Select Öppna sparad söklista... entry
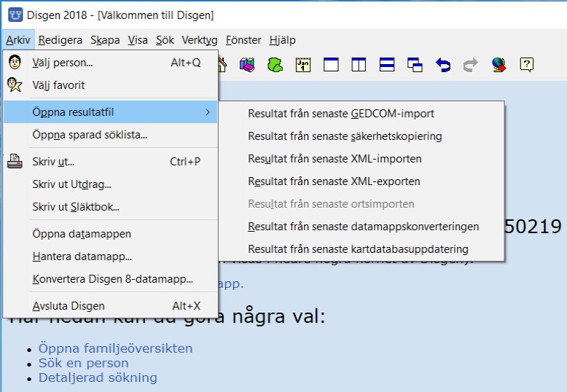Viewport: 567px width, 392px height. 111,135
